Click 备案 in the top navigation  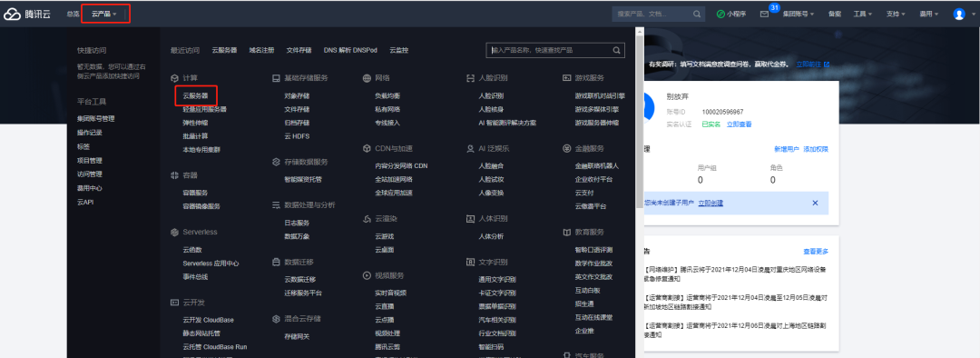[835, 14]
